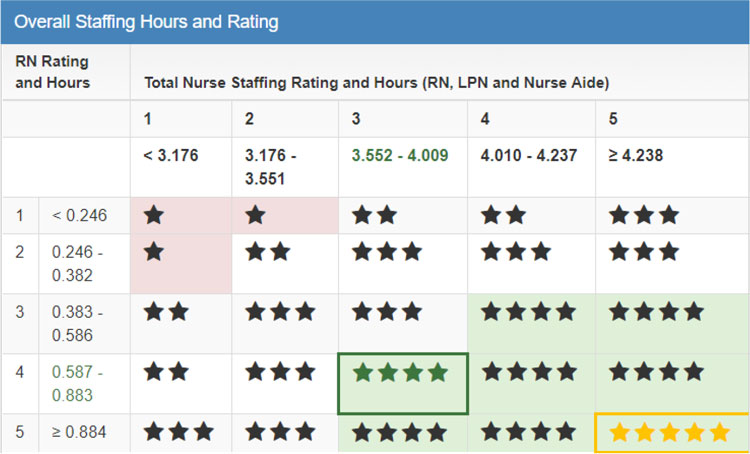Click the green four-star rating in the outlined cell
The height and width of the screenshot is (454, 750).
click(400, 373)
